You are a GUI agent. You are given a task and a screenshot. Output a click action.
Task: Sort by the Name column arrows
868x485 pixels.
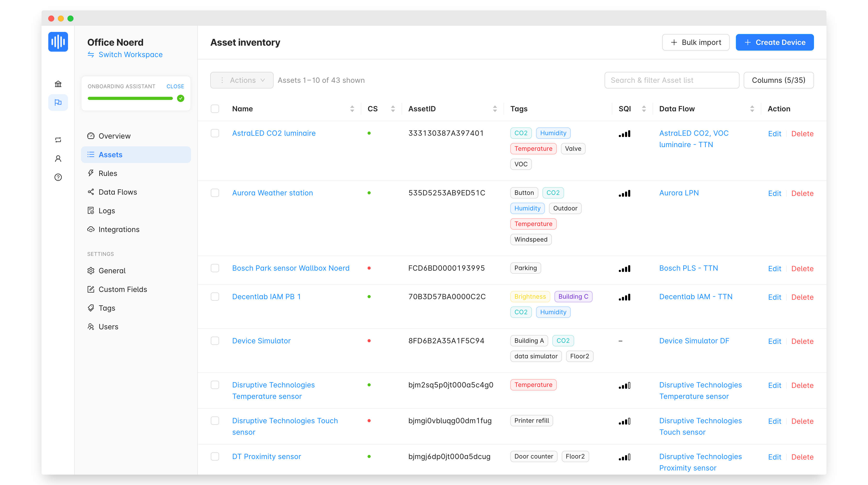[352, 109]
